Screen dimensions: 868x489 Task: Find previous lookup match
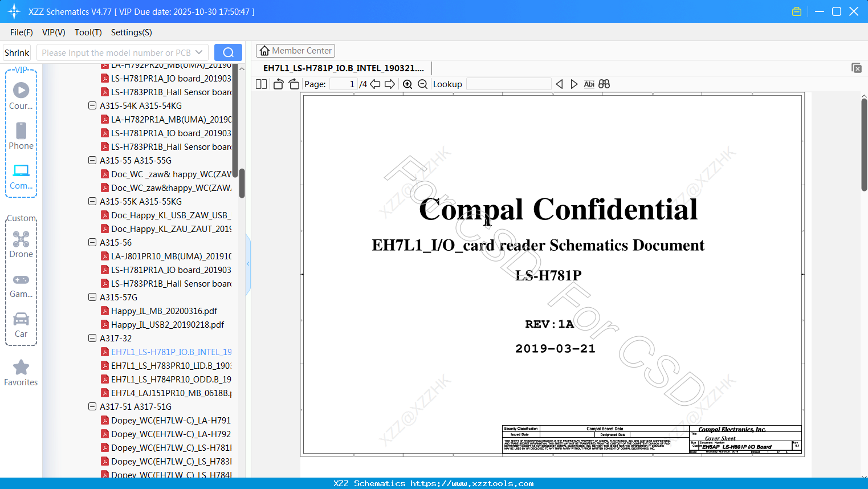(559, 84)
